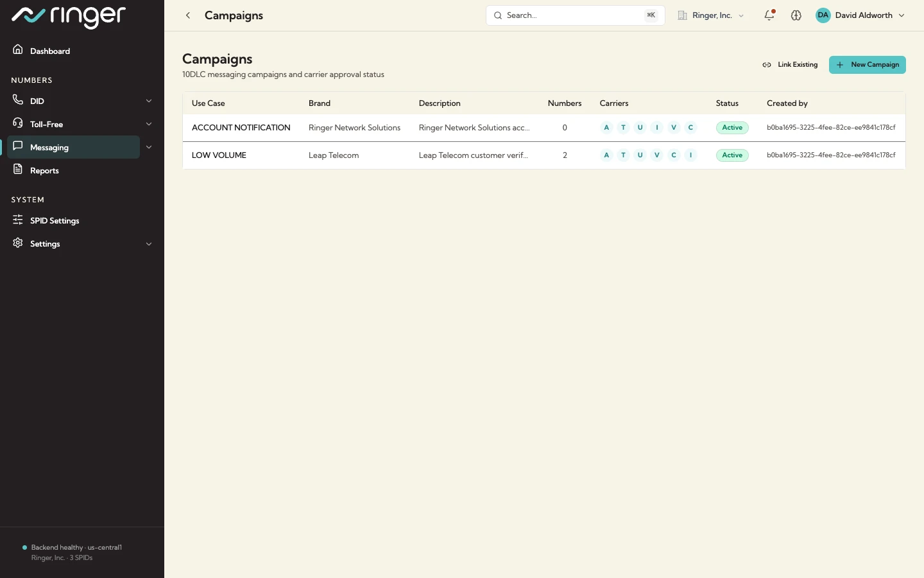Click the Ringer Network Solutions brand cell
This screenshot has width=924, height=578.
(354, 128)
